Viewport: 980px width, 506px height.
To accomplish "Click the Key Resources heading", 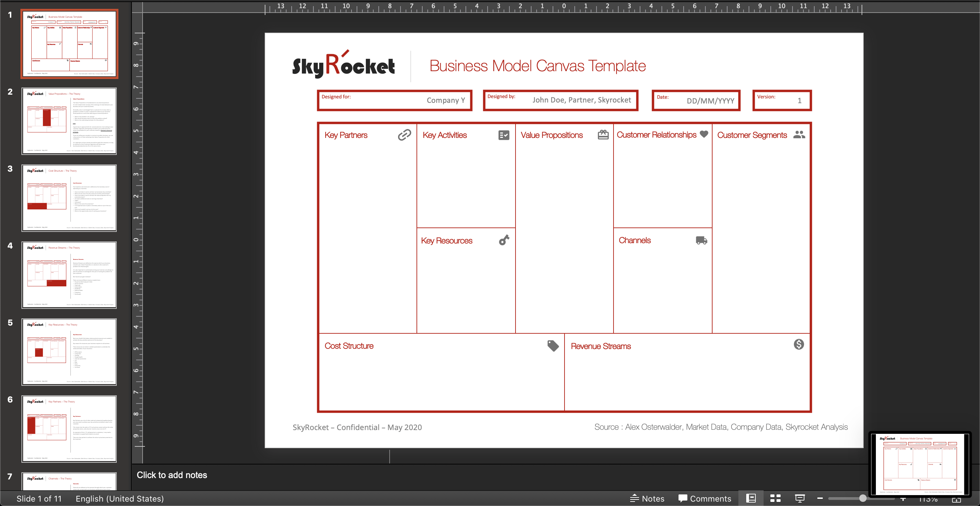I will tap(446, 241).
